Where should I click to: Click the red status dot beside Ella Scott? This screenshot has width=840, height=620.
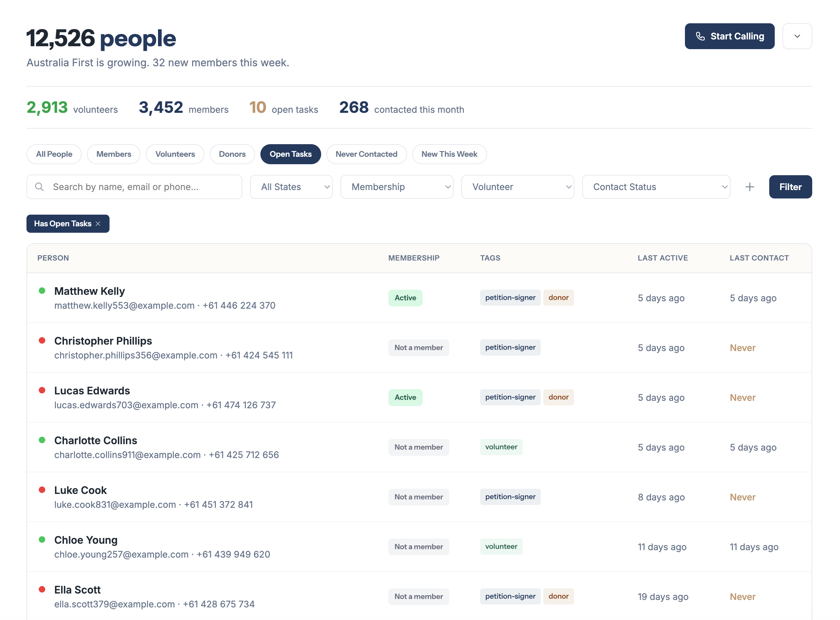(42, 589)
